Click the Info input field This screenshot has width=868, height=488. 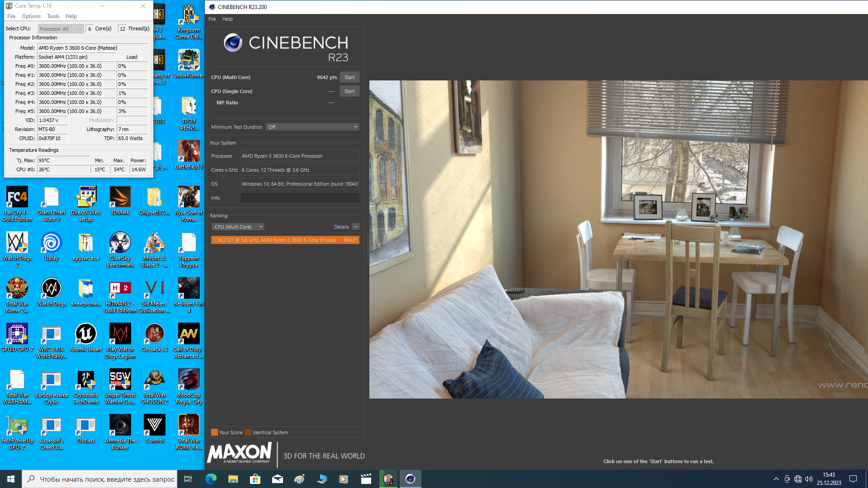point(300,198)
